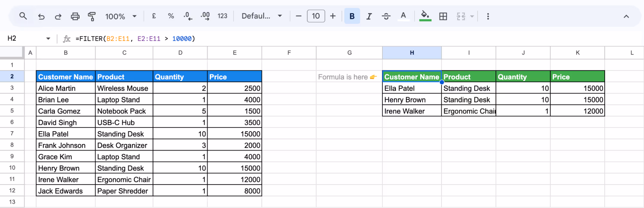This screenshot has height=208, width=644.
Task: Open the more options three-dot menu
Action: [x=488, y=16]
